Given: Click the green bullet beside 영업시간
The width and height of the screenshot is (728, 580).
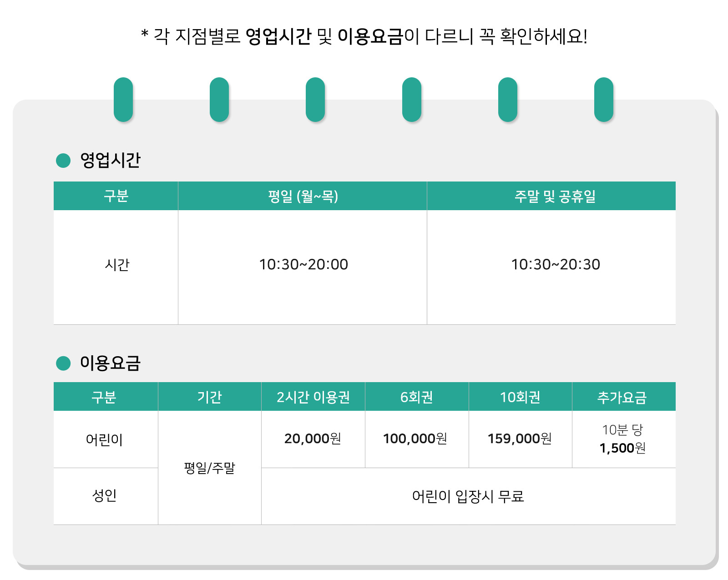Looking at the screenshot, I should [63, 160].
